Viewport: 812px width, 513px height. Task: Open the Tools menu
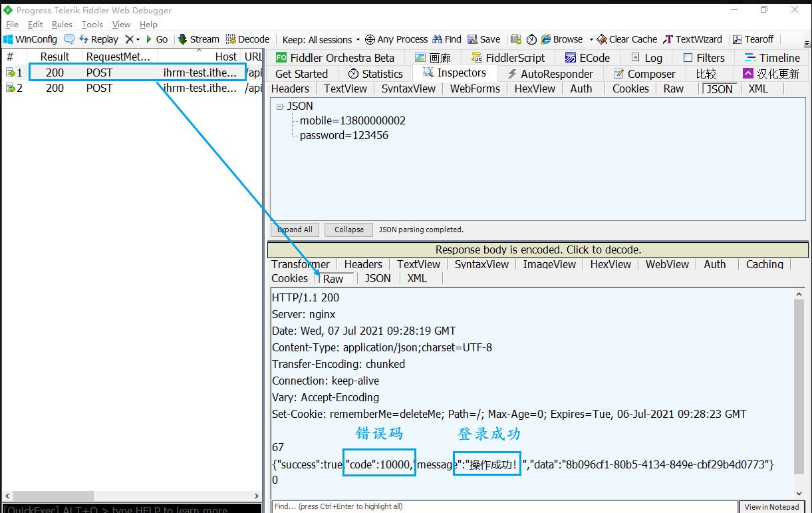point(92,25)
